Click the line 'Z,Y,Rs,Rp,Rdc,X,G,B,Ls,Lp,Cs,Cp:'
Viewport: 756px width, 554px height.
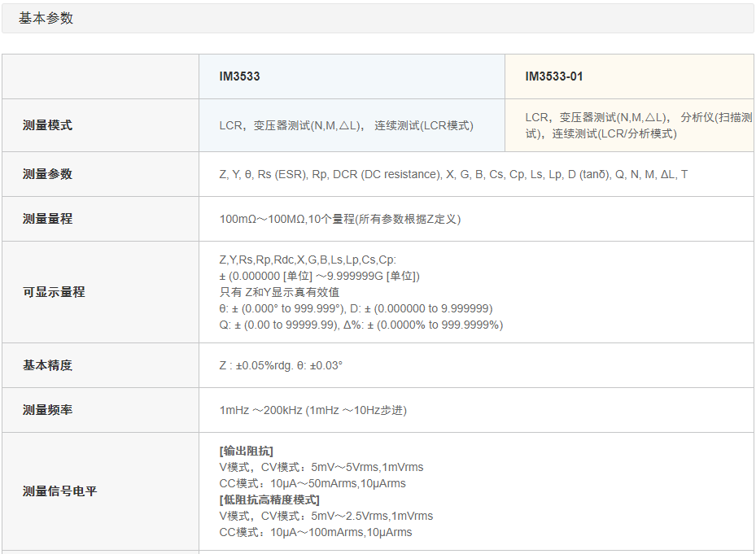click(308, 260)
